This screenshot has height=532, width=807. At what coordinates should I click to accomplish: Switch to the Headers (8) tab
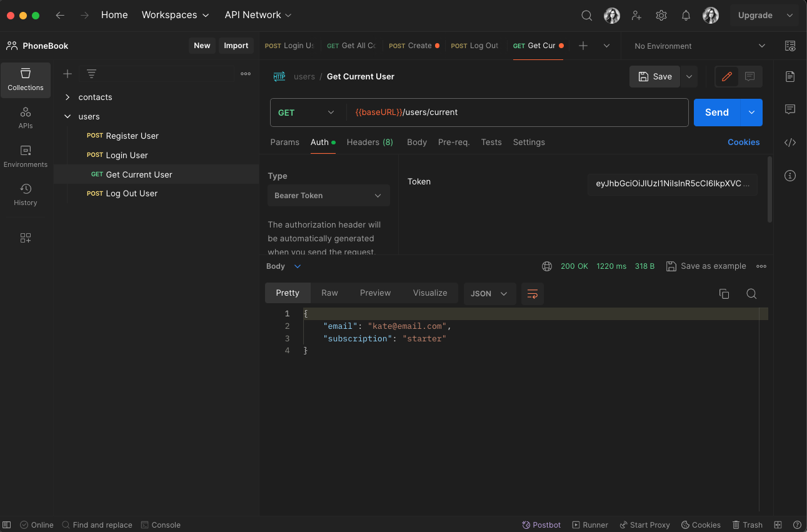[x=370, y=143]
